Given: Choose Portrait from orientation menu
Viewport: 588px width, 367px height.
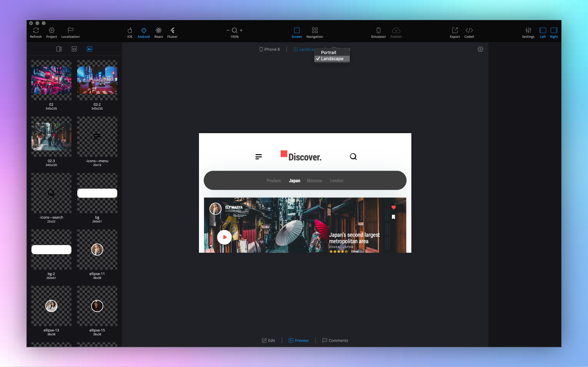Looking at the screenshot, I should (328, 52).
